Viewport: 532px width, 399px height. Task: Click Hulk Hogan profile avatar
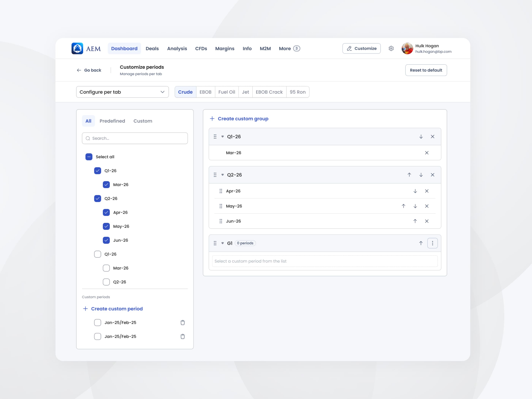(407, 48)
